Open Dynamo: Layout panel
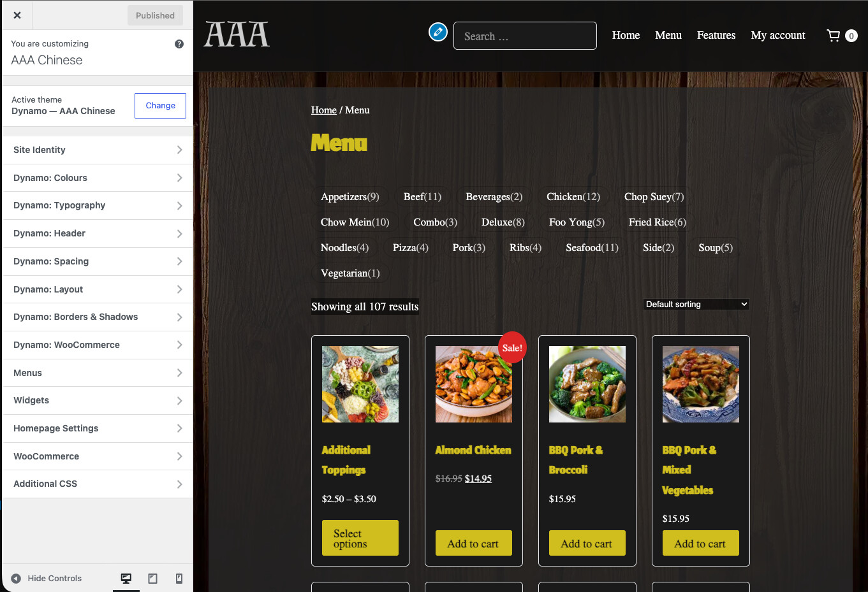868x592 pixels. click(98, 289)
